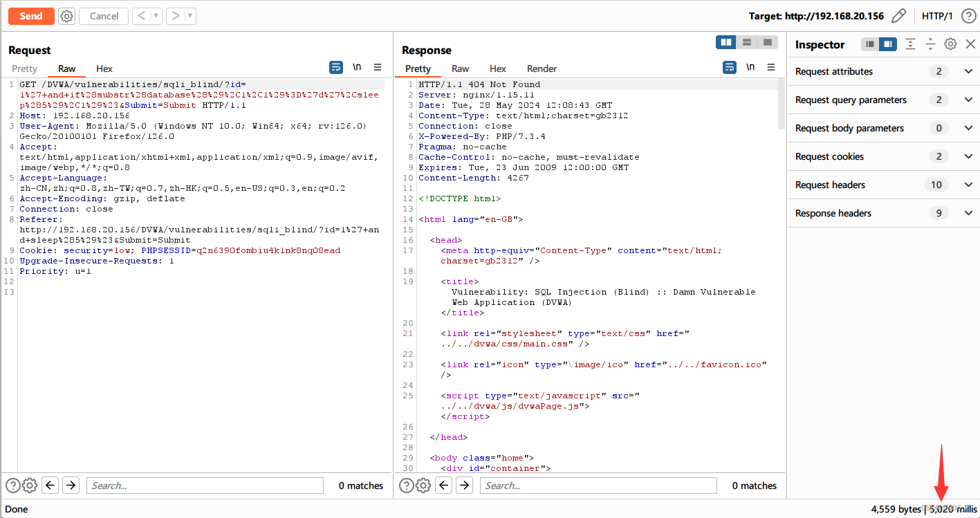Click Inspector collapse all sections icon

pos(931,44)
